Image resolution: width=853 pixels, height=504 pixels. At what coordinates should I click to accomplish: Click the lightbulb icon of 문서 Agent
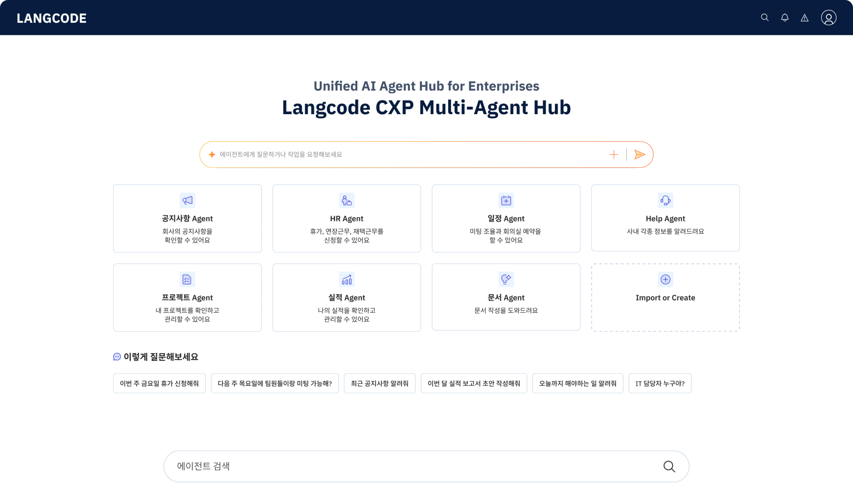coord(506,280)
